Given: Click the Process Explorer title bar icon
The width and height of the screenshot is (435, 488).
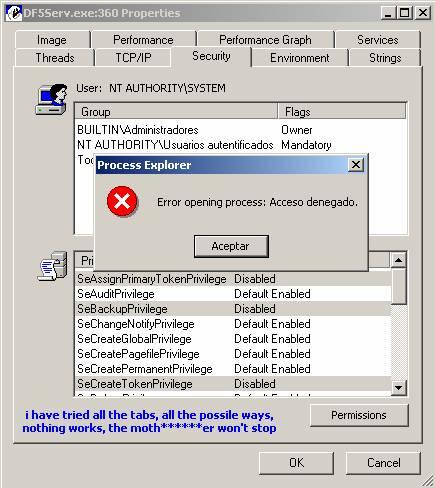Looking at the screenshot, I should (x=14, y=13).
